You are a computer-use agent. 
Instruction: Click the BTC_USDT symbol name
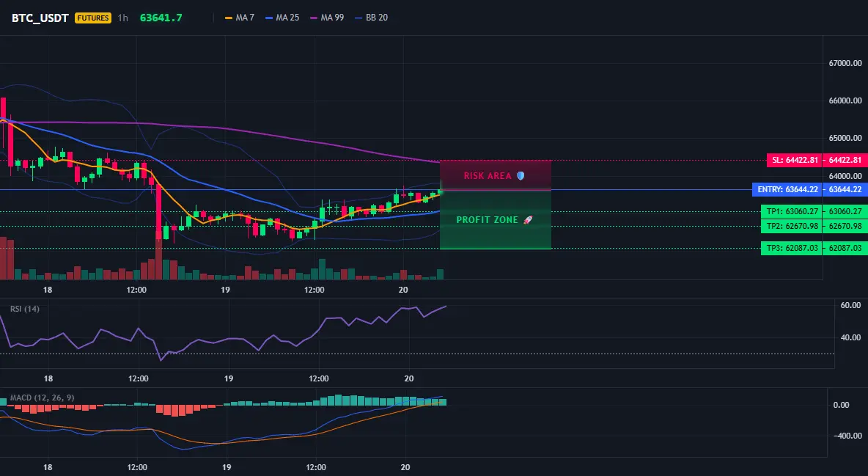(40, 18)
